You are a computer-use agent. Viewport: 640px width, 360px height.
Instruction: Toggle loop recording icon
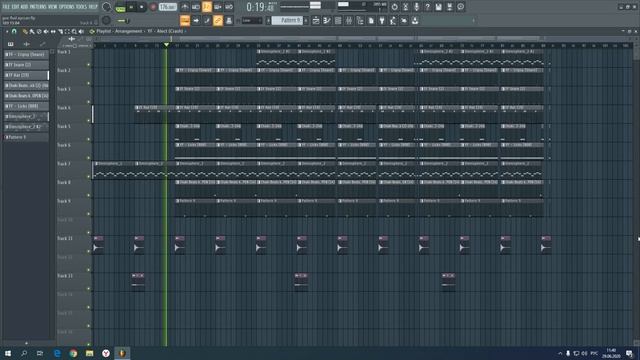click(x=229, y=7)
